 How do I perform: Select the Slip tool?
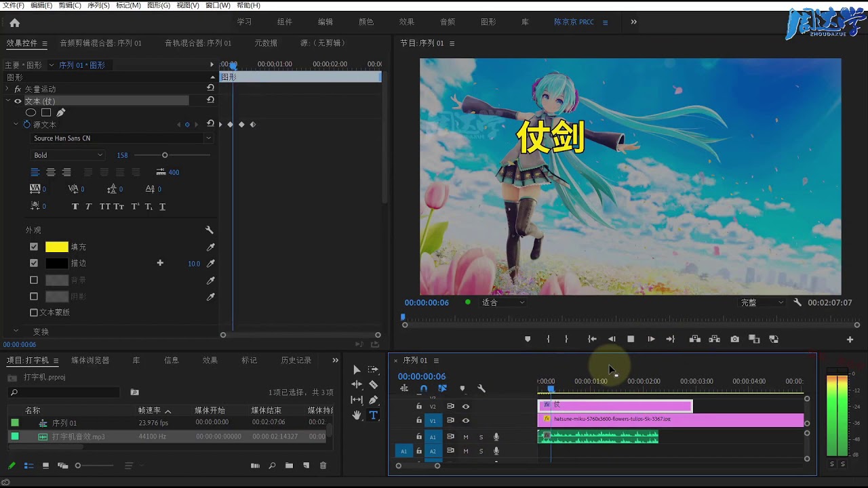point(357,400)
